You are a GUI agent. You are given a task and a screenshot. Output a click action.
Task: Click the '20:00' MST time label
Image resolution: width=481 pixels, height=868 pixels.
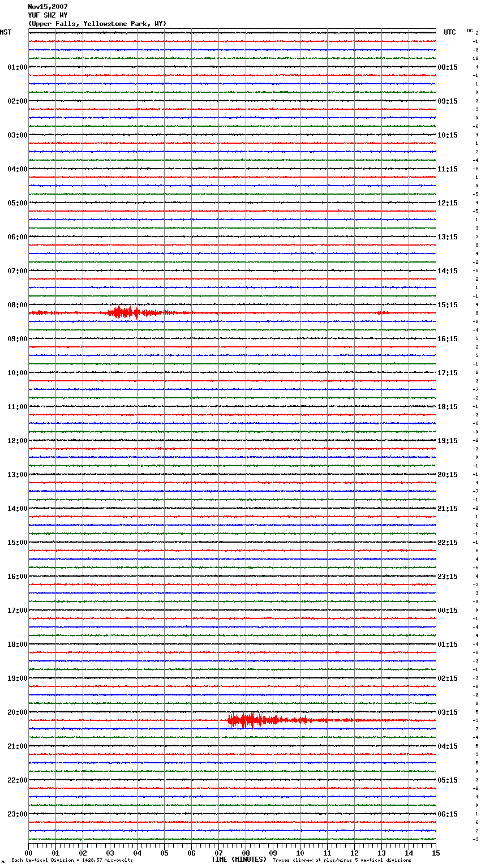click(x=18, y=712)
